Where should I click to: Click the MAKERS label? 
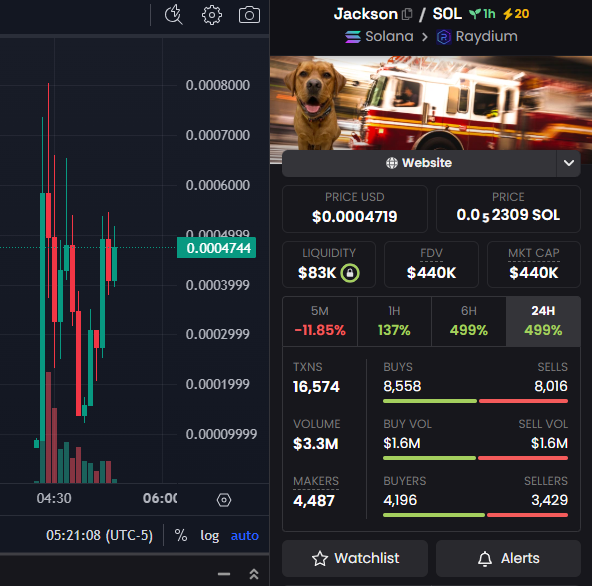[316, 481]
